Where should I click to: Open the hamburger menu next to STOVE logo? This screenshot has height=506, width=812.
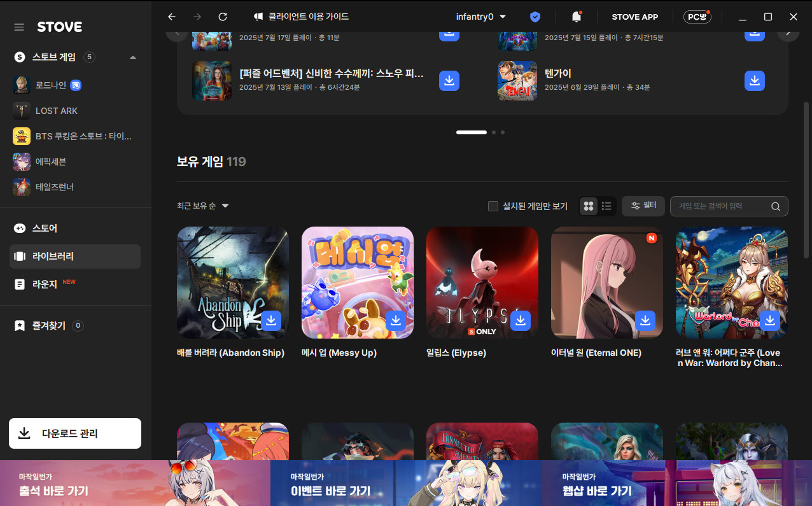coord(19,27)
